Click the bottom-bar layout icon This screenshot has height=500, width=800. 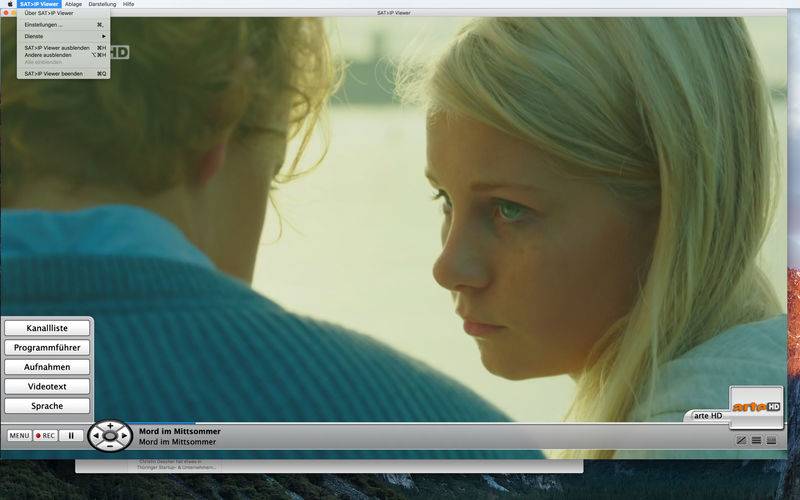771,440
